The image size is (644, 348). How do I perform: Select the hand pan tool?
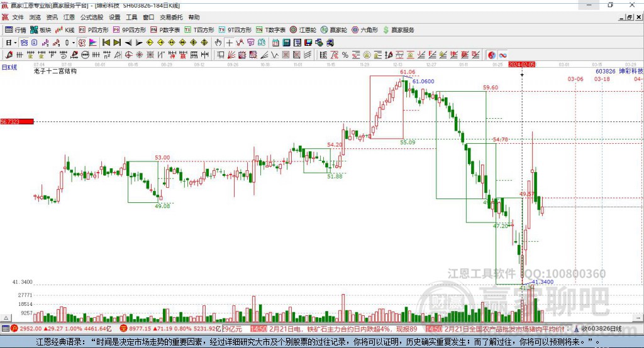click(x=218, y=43)
